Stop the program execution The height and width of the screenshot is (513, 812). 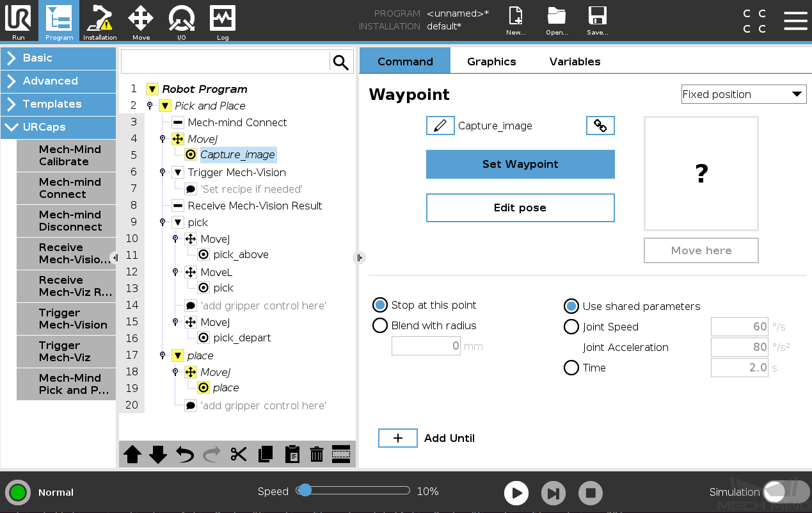[591, 493]
